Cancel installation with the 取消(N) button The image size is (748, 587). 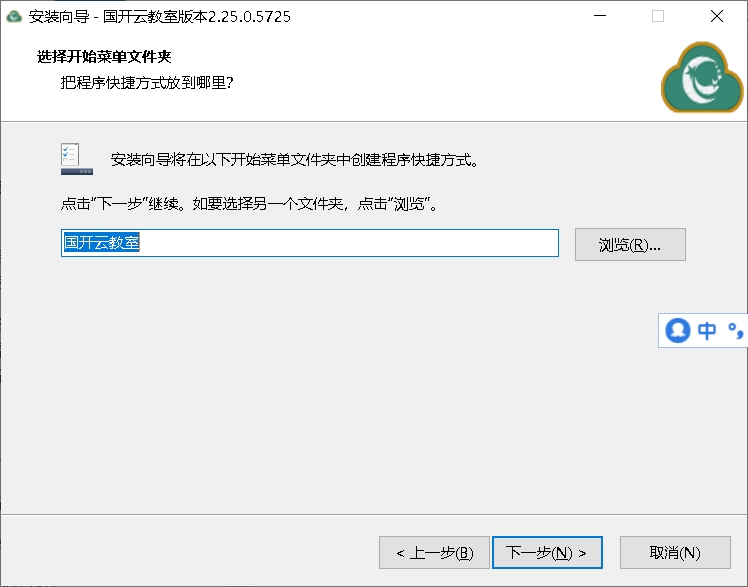coord(675,553)
